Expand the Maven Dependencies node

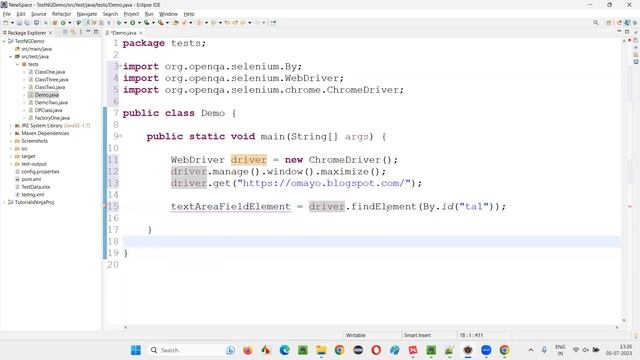coord(11,133)
